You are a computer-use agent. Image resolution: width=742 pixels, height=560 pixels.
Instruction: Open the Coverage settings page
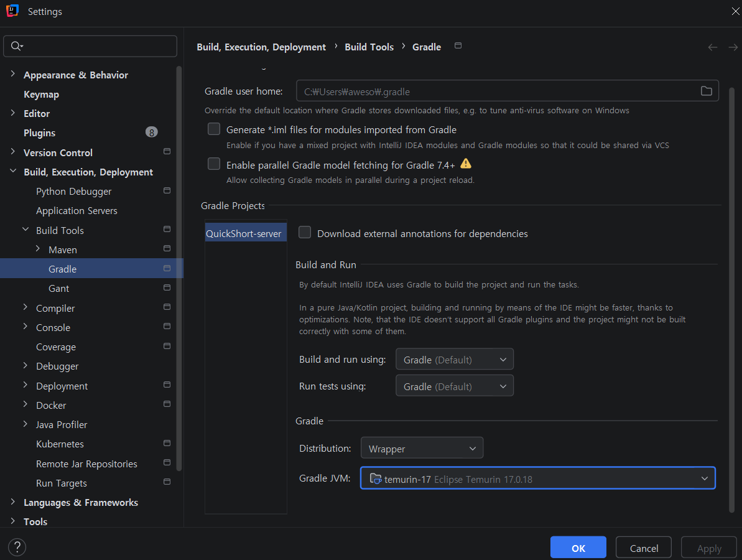pyautogui.click(x=56, y=347)
